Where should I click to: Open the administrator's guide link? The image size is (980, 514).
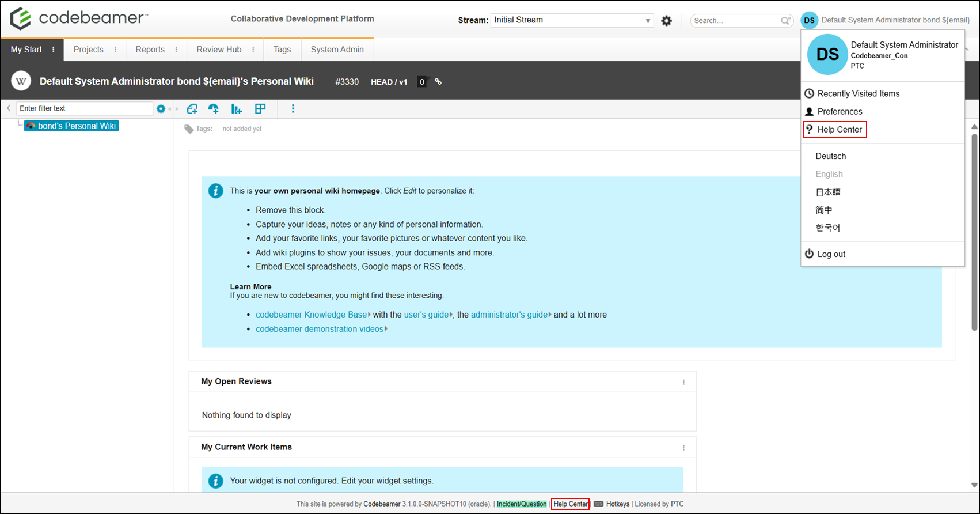510,315
